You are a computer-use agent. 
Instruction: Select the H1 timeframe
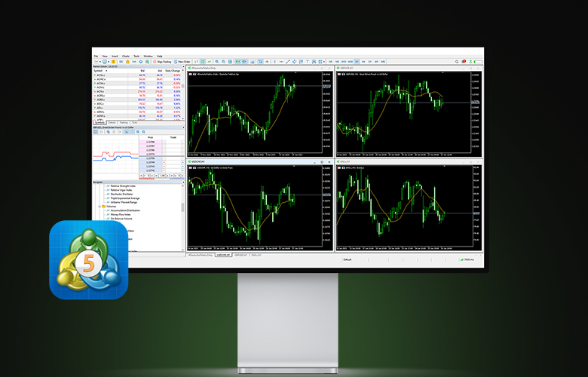[x=357, y=62]
